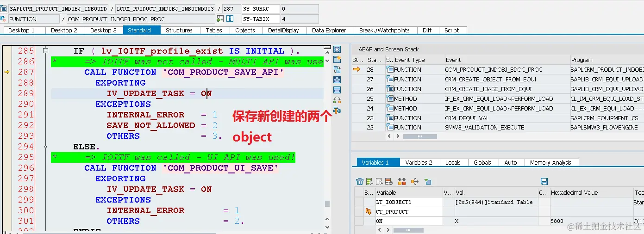Click the gears icon left of FUNCTION field

[x=3, y=19]
